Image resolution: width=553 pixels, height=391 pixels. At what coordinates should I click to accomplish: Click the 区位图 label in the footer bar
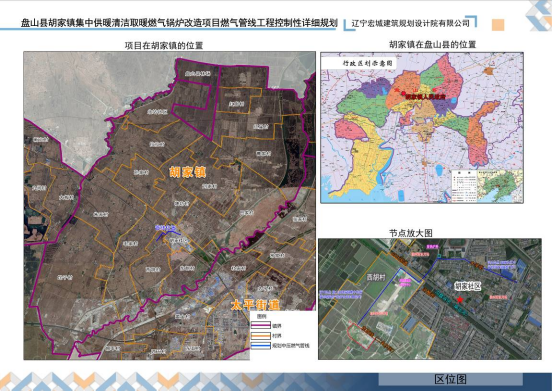[x=450, y=379]
